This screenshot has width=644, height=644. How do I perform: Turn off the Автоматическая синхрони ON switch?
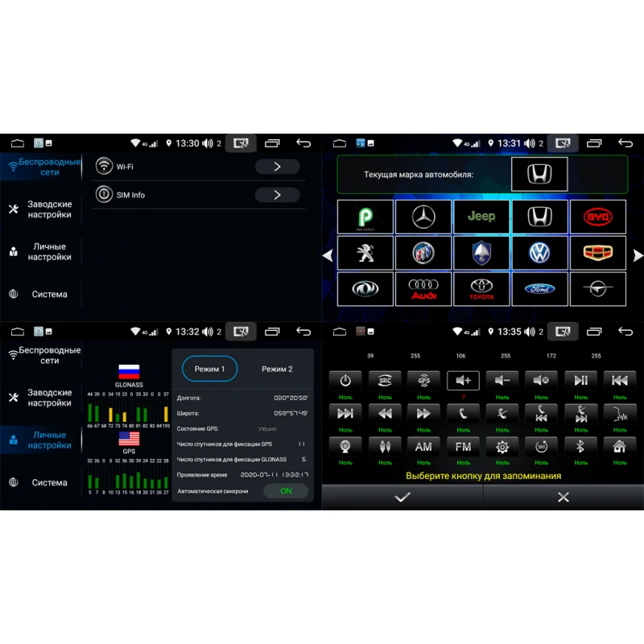pyautogui.click(x=286, y=491)
